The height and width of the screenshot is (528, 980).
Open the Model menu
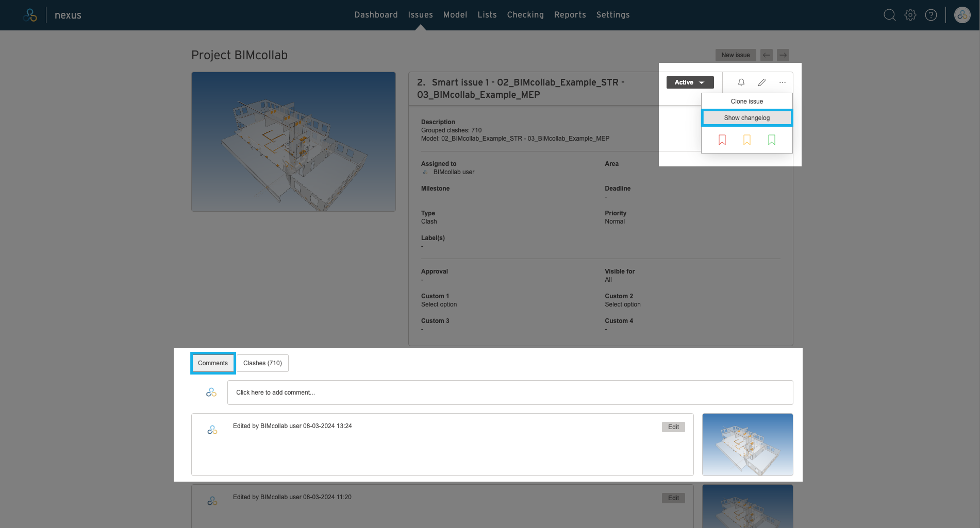tap(455, 15)
